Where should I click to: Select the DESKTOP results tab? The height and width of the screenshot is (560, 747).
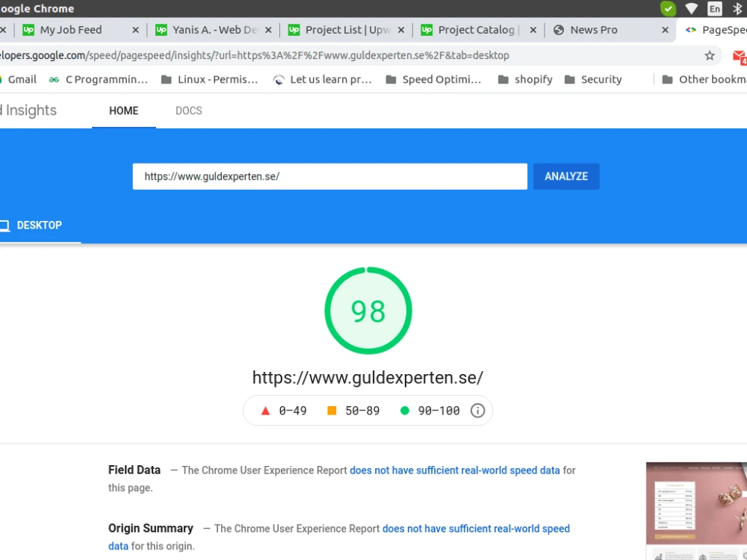coord(39,225)
